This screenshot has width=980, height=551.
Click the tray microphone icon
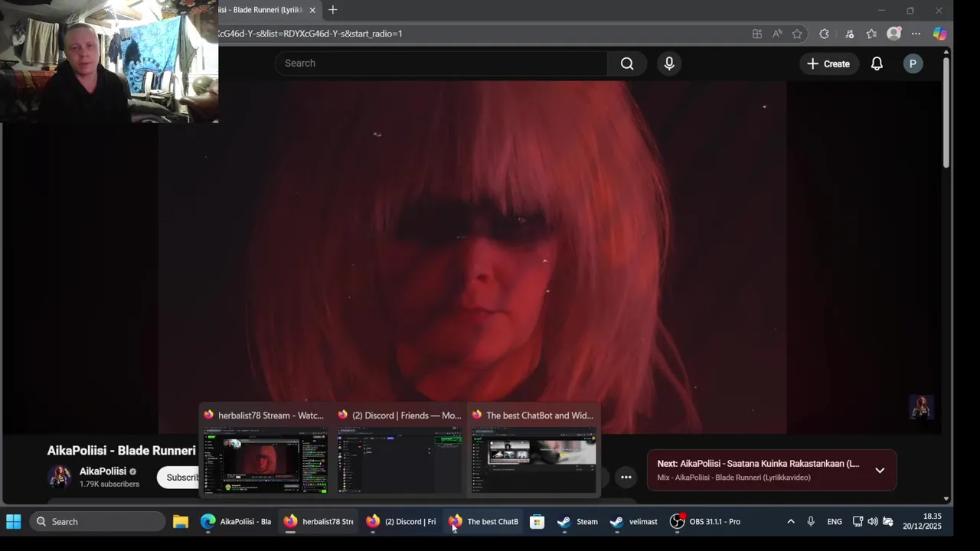pos(811,522)
